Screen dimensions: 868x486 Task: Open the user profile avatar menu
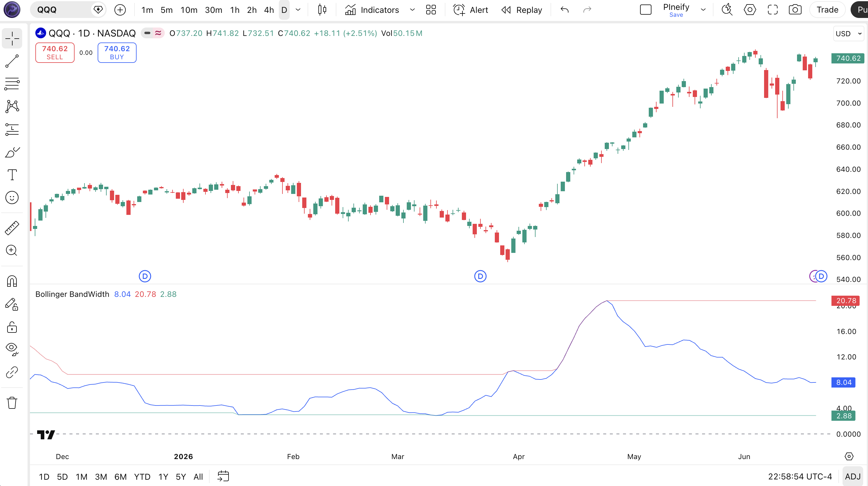tap(12, 10)
